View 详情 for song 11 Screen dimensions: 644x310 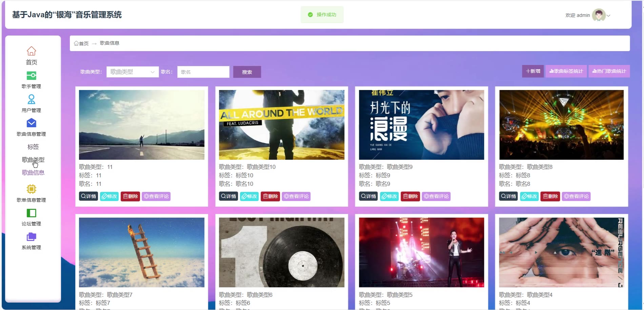(88, 196)
